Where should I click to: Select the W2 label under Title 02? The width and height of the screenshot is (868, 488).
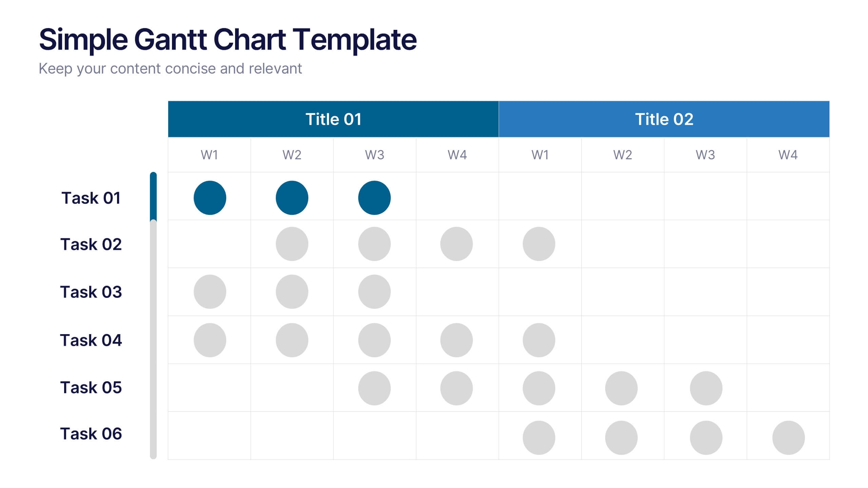pos(622,155)
